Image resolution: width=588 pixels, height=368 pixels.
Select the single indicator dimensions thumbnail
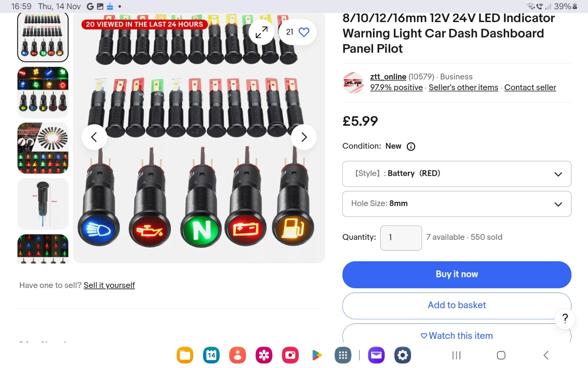tap(43, 204)
